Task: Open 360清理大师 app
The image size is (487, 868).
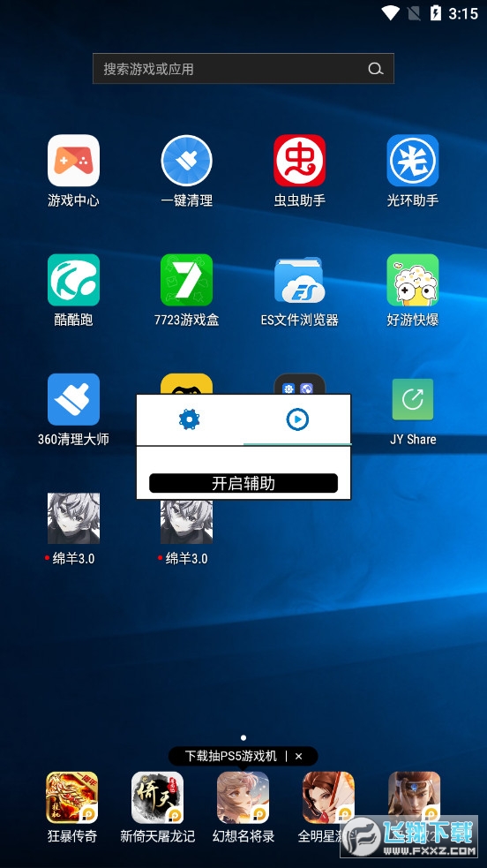Action: (73, 399)
